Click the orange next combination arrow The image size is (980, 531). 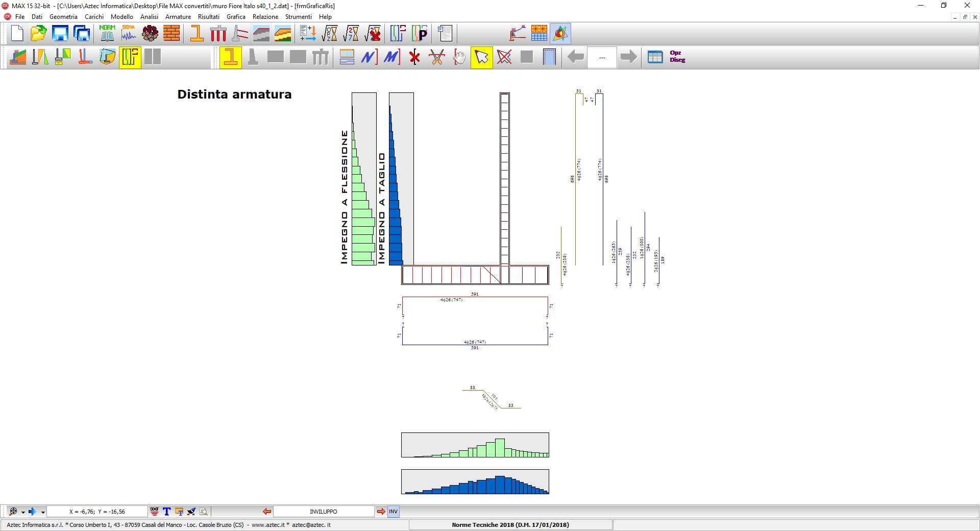pos(381,512)
